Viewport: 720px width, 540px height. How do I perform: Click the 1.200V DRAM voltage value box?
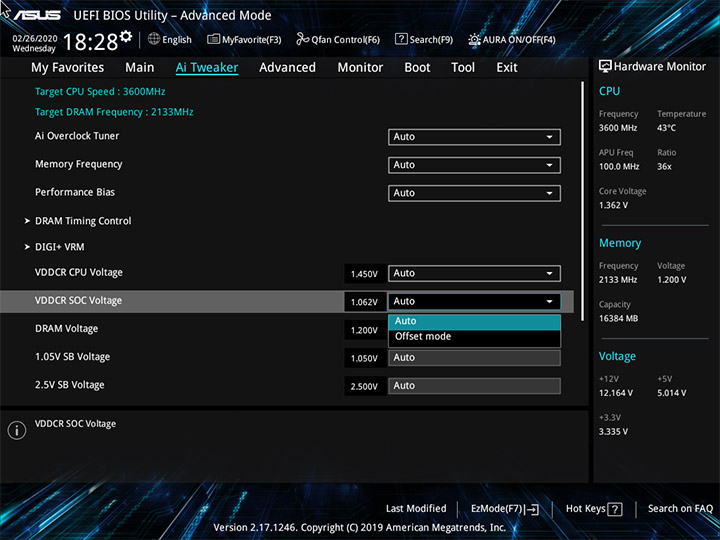point(365,330)
